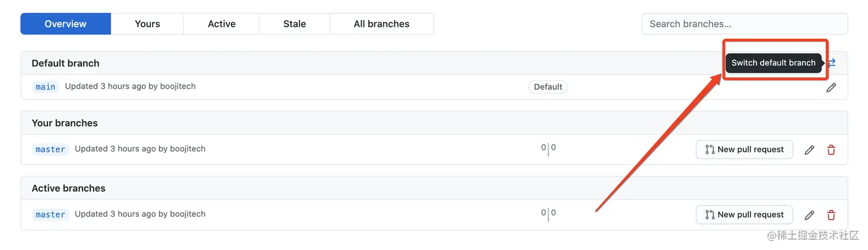This screenshot has height=250, width=868.
Task: Show the Stale branches tab
Action: click(x=294, y=24)
